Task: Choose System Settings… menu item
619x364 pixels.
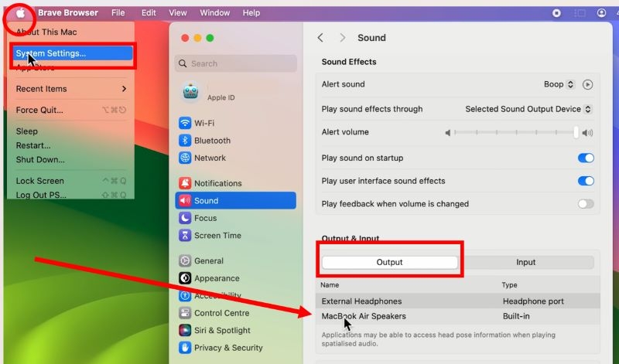Action: [72, 53]
